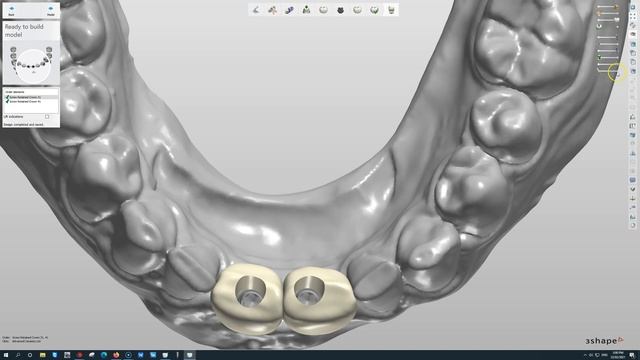
Task: Select the blue-purple workflow step icon
Action: pyautogui.click(x=289, y=10)
